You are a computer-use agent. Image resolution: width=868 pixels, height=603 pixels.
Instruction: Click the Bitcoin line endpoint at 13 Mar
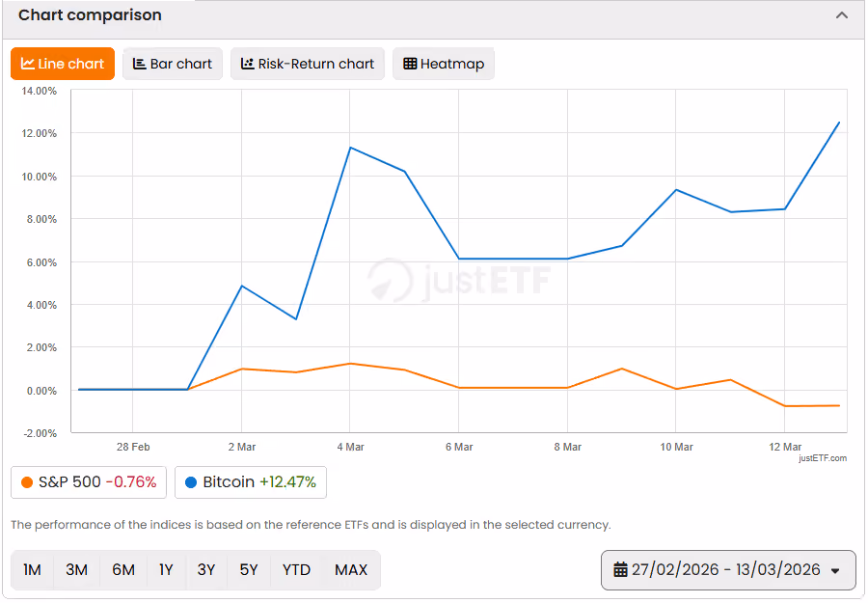839,123
